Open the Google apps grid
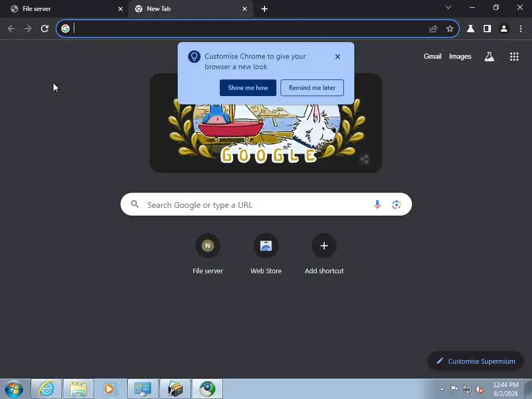 pyautogui.click(x=514, y=57)
